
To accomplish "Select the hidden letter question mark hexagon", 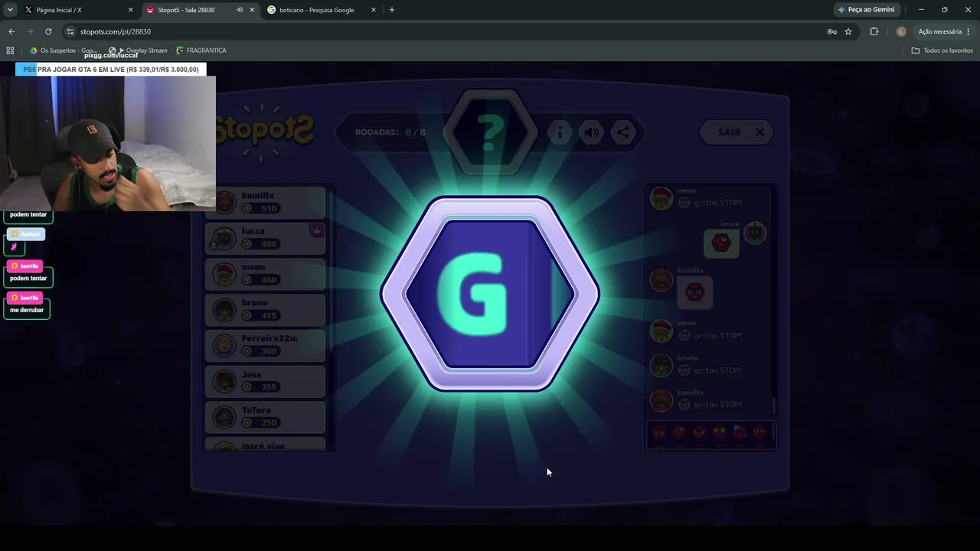I will [x=491, y=132].
